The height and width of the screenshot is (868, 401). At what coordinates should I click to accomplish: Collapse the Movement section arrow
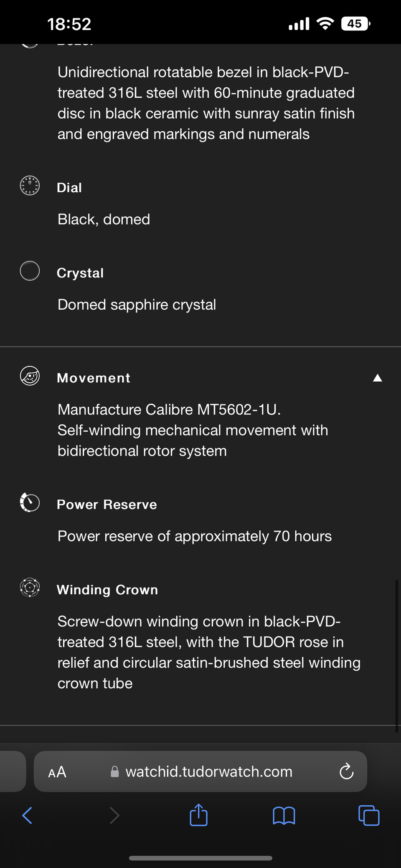pos(377,378)
